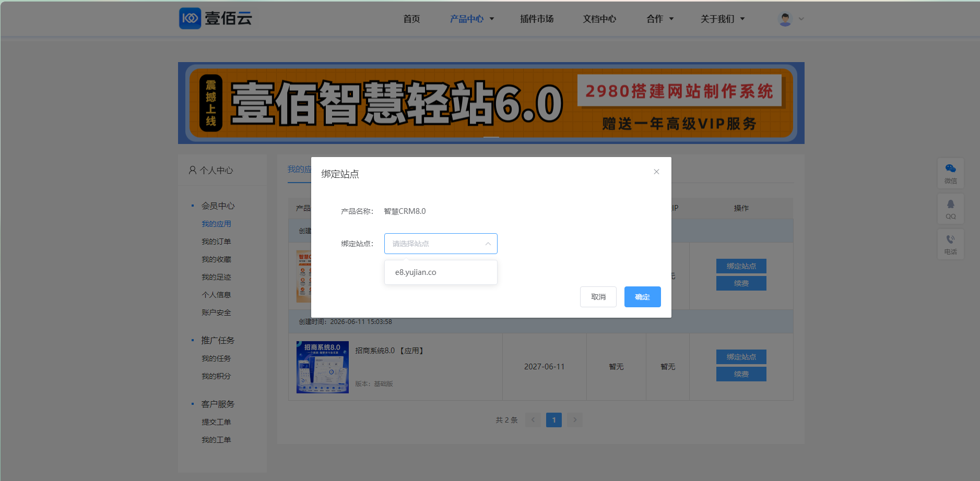This screenshot has height=481, width=980.
Task: Click 取消 in the dialog
Action: [598, 297]
